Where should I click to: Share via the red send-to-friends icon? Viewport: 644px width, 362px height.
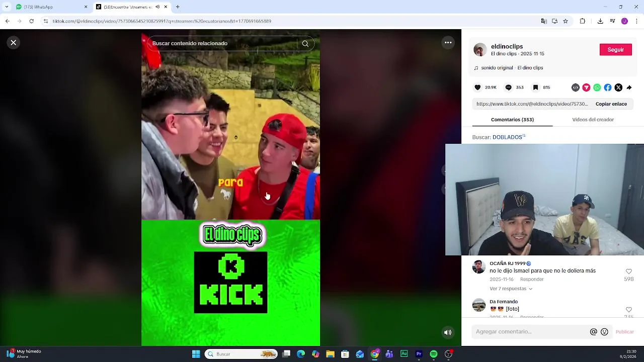pyautogui.click(x=586, y=87)
